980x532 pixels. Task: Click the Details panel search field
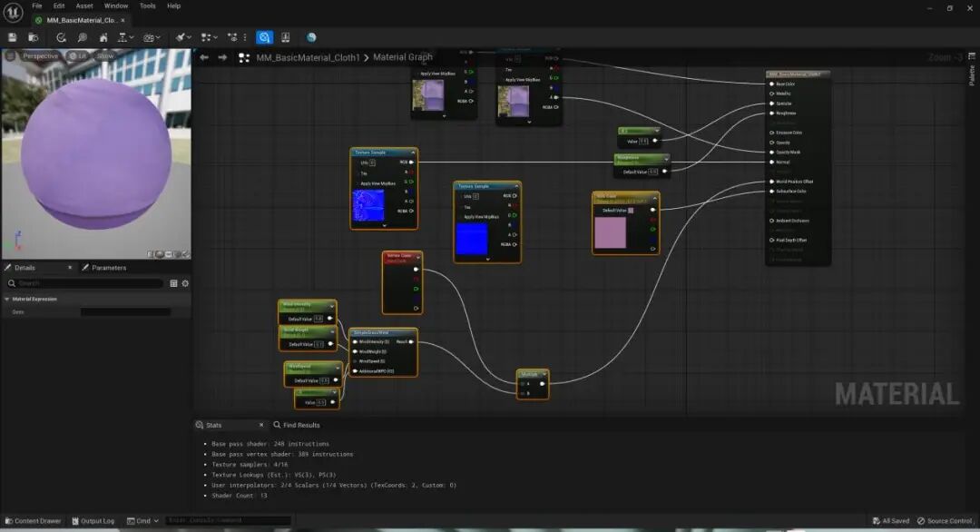[x=84, y=283]
